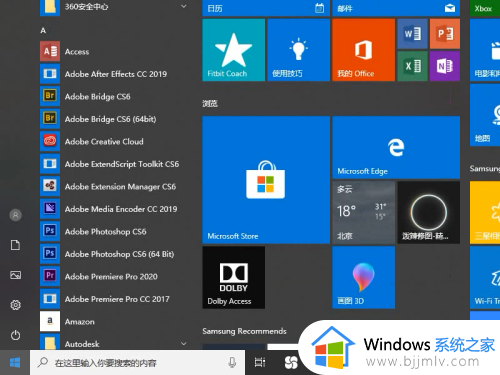This screenshot has height=375, width=500.
Task: Open Adobe Media Encoder CC 2019
Action: pyautogui.click(x=113, y=209)
